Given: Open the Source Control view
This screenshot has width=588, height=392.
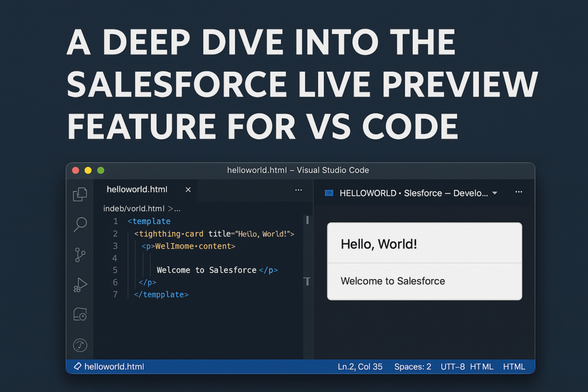Looking at the screenshot, I should point(80,255).
